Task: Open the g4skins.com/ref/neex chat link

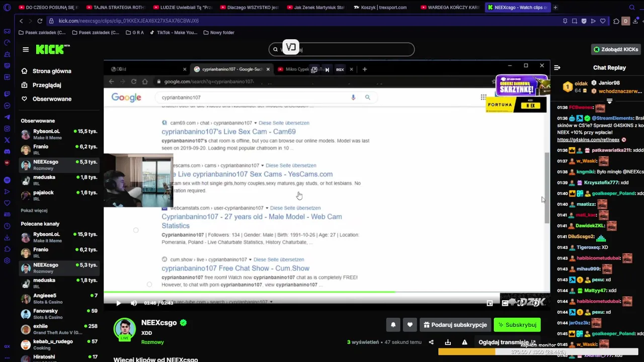Action: pos(588,140)
